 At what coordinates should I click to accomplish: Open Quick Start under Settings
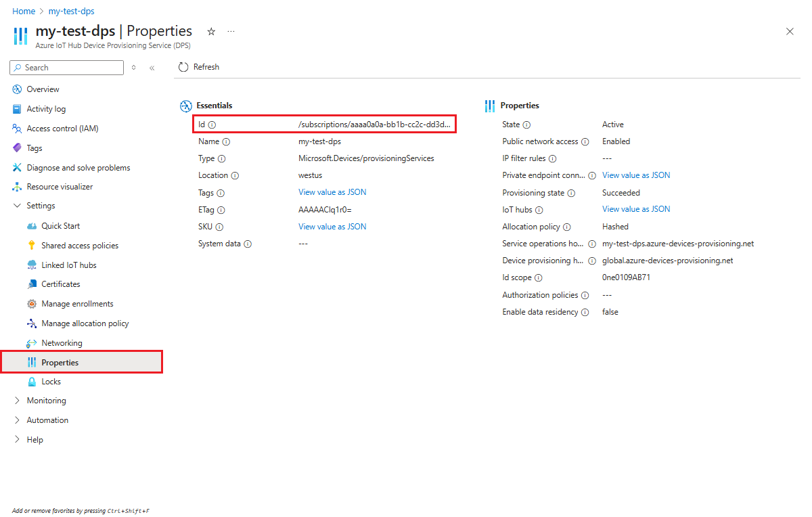[61, 225]
